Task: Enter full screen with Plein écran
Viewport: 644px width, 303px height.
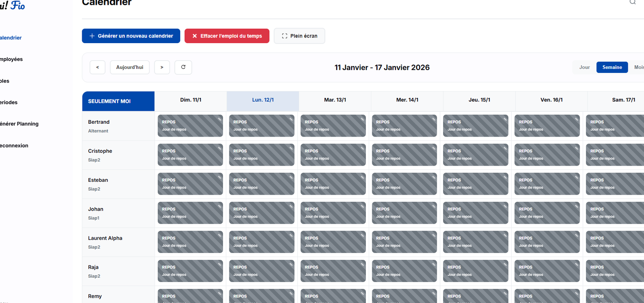Action: pyautogui.click(x=299, y=36)
